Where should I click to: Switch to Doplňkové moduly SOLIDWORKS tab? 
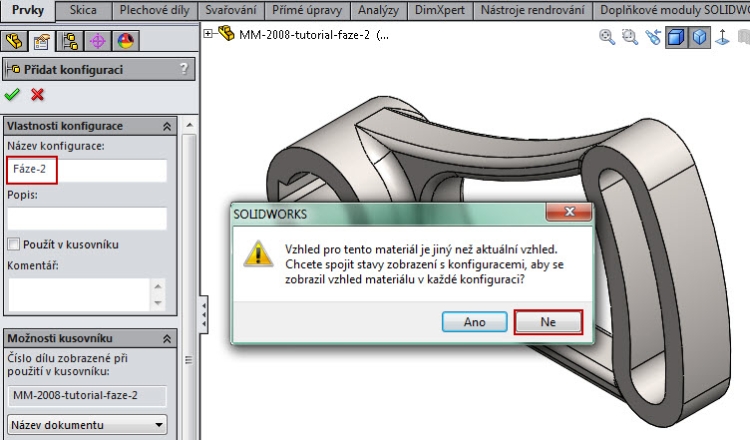tap(672, 10)
